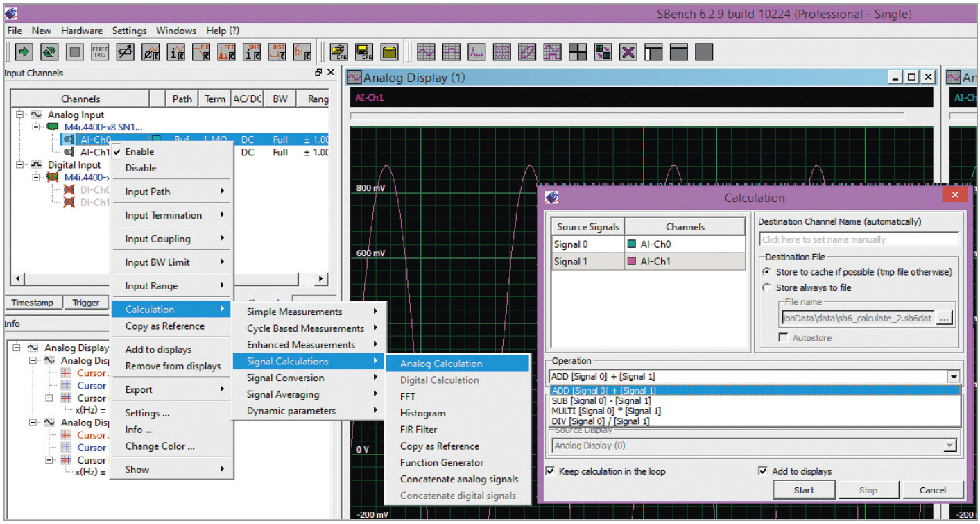Screen dimensions: 980x524
Task: Choose 'Change Color ...' context menu entry
Action: coord(173,446)
